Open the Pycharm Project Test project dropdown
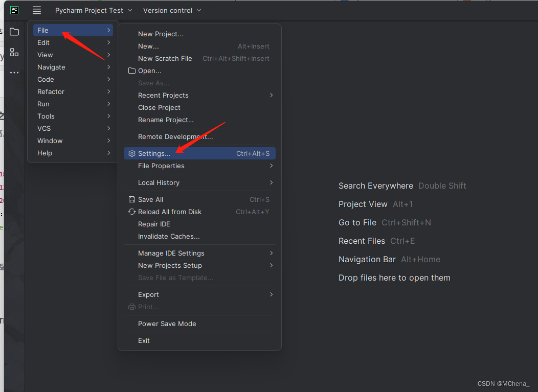Screen dimensions: 538x392 [93, 10]
